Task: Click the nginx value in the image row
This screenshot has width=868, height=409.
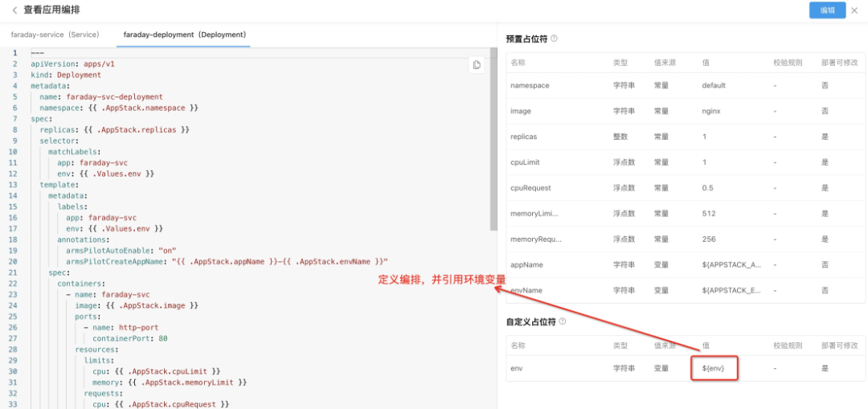Action: click(x=711, y=111)
